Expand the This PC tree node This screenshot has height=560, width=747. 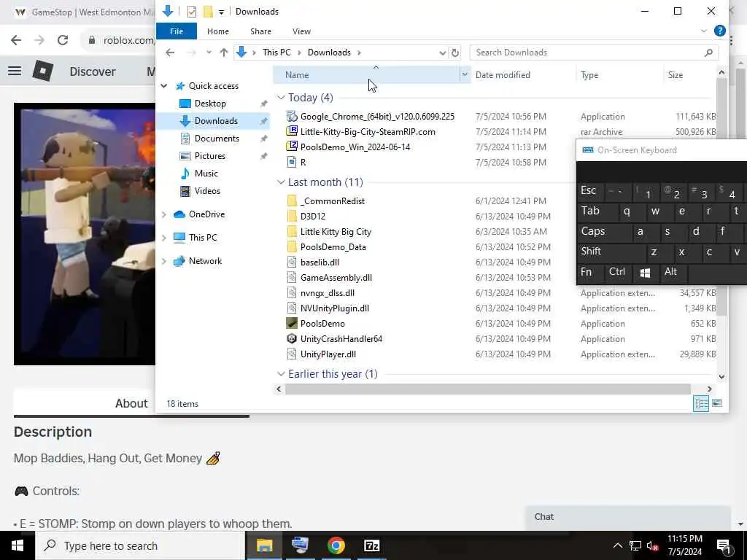tap(164, 238)
